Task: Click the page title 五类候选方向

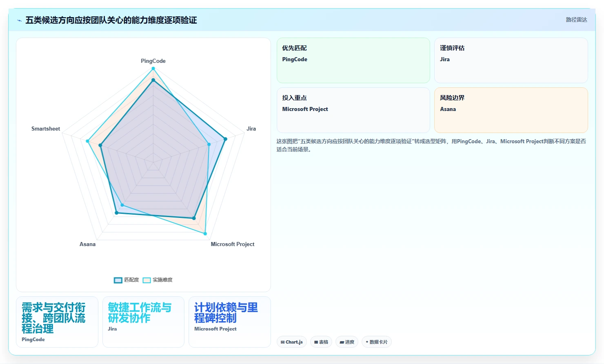Action: tap(111, 20)
